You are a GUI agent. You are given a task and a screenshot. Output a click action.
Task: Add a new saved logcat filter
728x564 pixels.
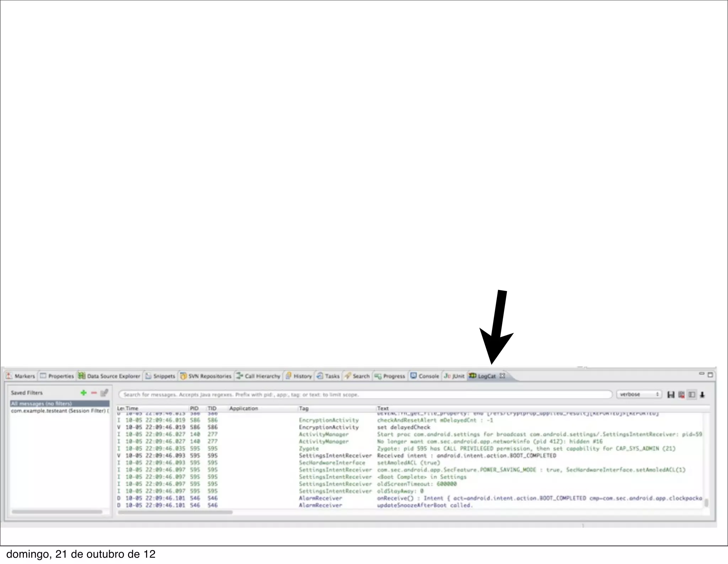coord(84,393)
